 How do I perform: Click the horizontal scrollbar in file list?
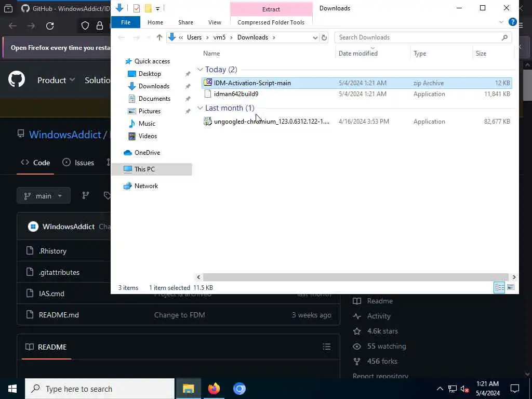point(355,277)
